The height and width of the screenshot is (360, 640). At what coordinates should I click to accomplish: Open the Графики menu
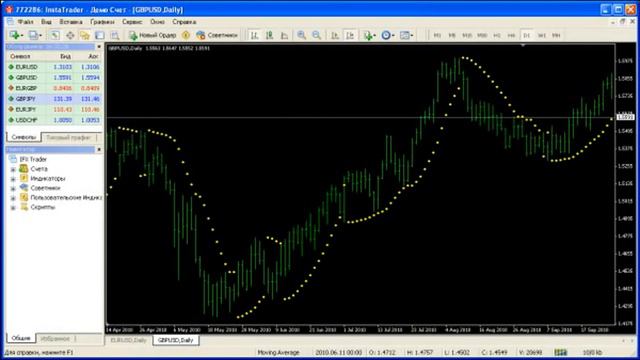coord(102,22)
